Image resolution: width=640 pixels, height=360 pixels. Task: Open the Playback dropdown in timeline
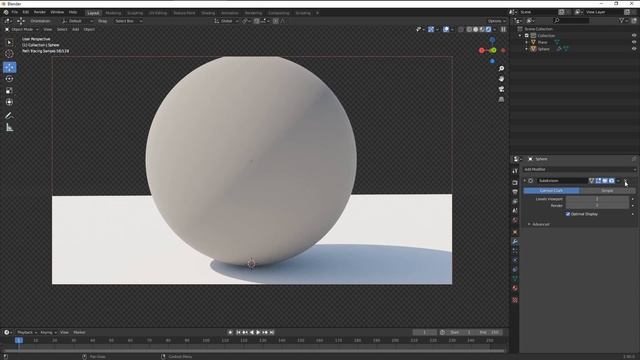click(27, 332)
